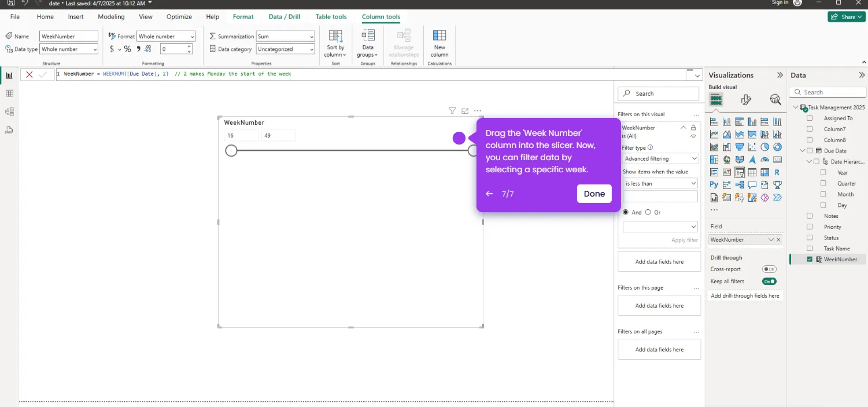
Task: Open the Format visual brush tab
Action: point(746,99)
